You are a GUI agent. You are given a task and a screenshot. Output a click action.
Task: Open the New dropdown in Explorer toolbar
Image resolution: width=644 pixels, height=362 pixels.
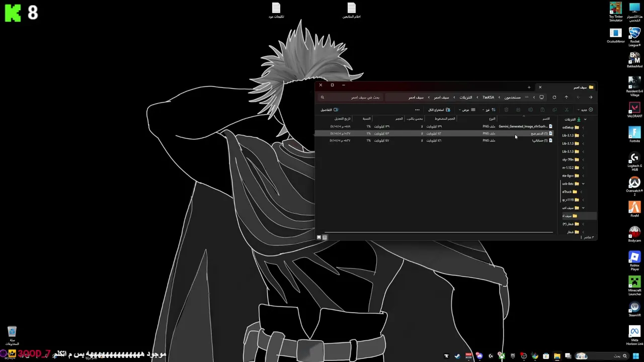click(x=584, y=110)
